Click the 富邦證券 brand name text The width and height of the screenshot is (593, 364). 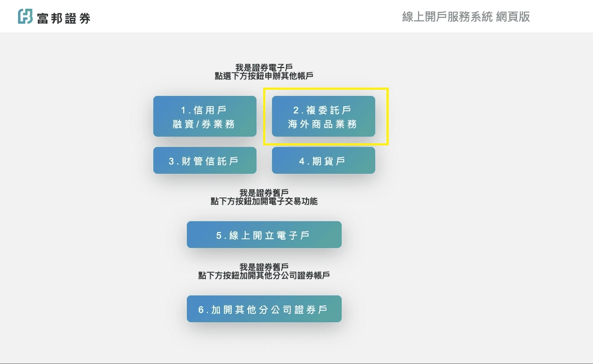point(64,18)
